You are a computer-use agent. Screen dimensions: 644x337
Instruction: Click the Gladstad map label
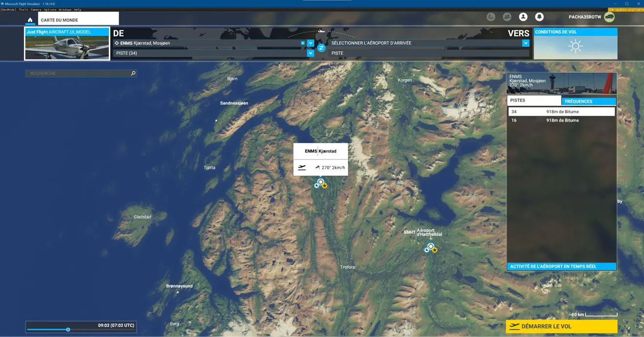[142, 217]
